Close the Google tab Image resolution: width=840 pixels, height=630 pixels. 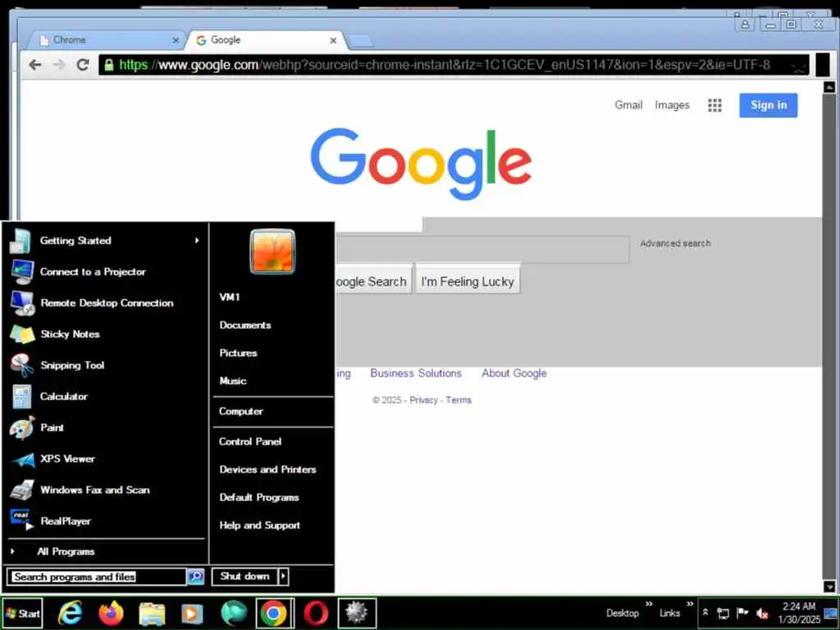tap(333, 40)
